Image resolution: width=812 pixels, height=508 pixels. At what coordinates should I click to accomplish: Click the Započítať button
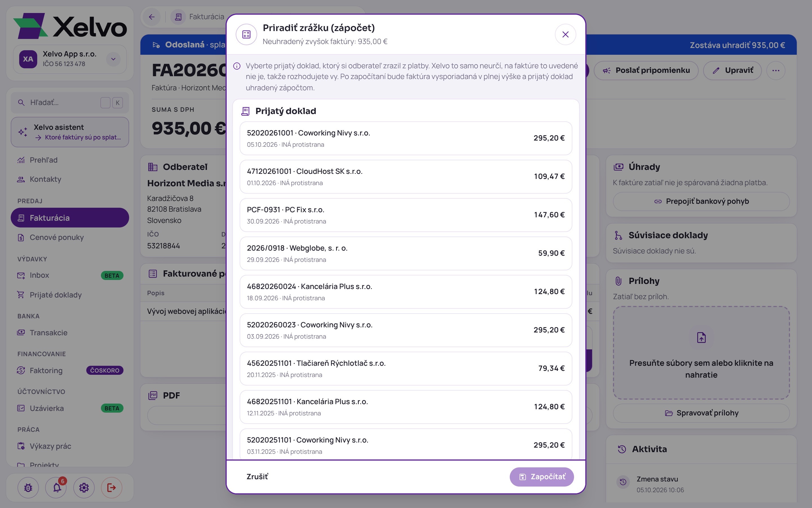542,476
